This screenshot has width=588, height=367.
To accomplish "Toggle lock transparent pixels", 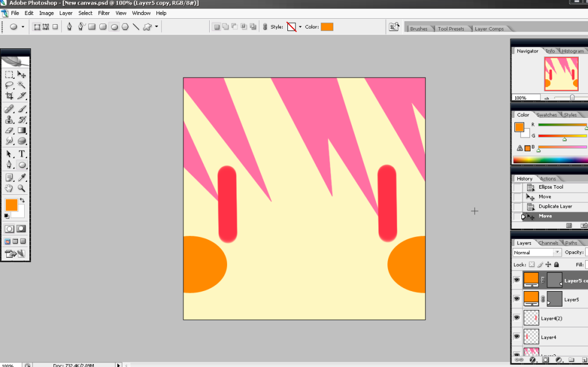I will point(532,265).
